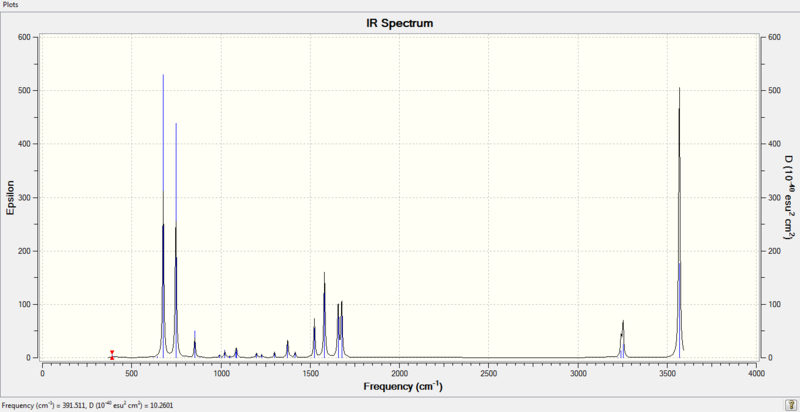This screenshot has width=800, height=412.
Task: Click the 1000 tick label on frequency axis
Action: pos(221,373)
